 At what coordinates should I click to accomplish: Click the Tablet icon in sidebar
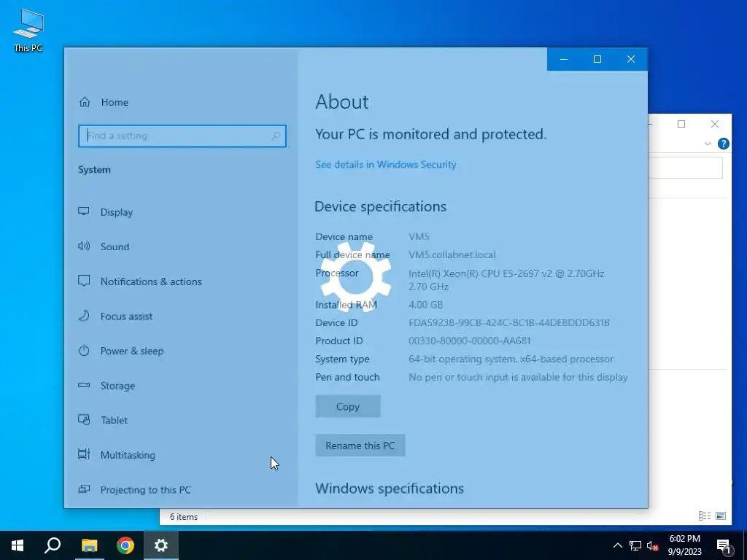coord(84,419)
